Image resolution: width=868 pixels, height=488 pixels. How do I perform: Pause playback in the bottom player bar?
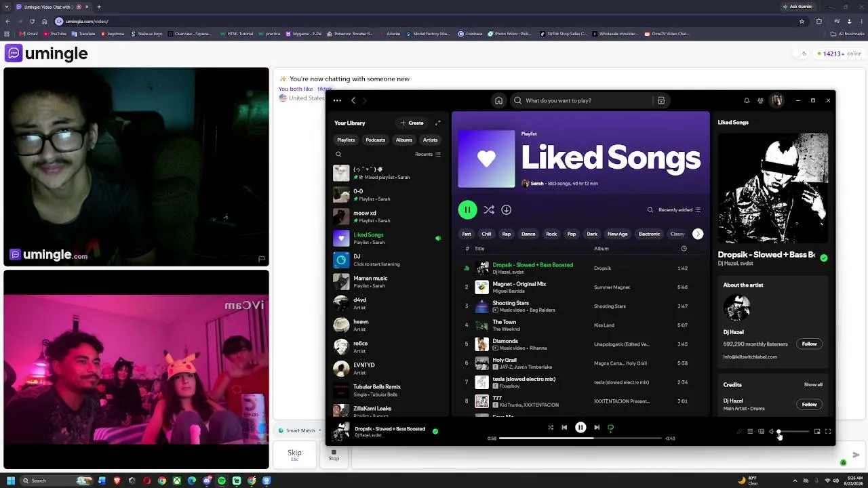pos(580,428)
